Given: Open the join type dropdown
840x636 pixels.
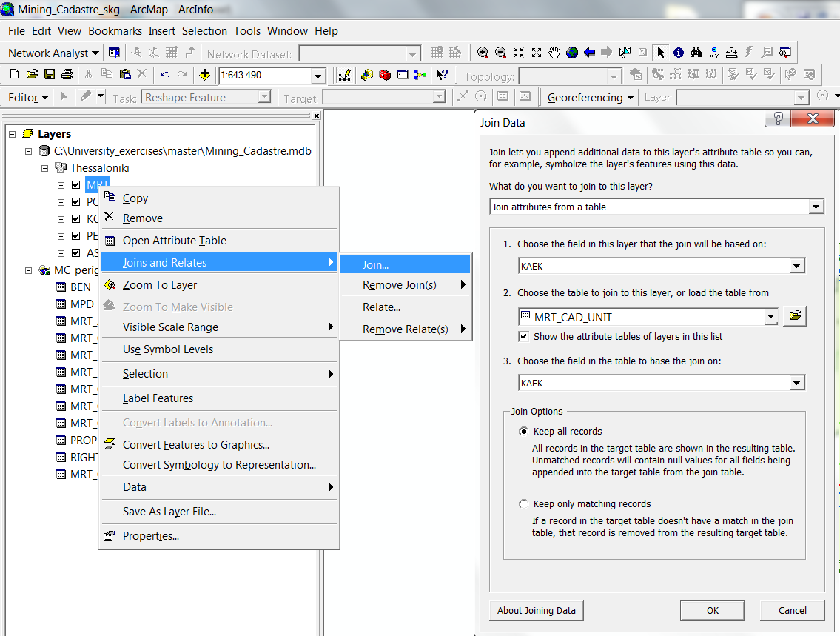Looking at the screenshot, I should 816,207.
